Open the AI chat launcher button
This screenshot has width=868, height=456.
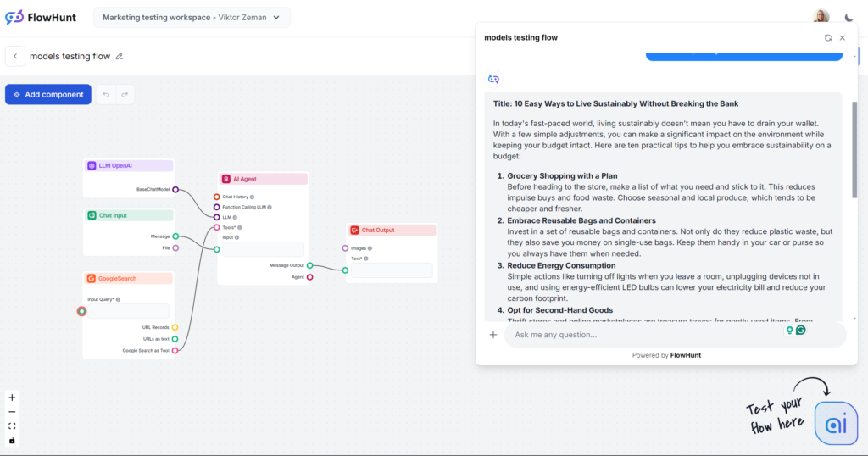point(835,424)
